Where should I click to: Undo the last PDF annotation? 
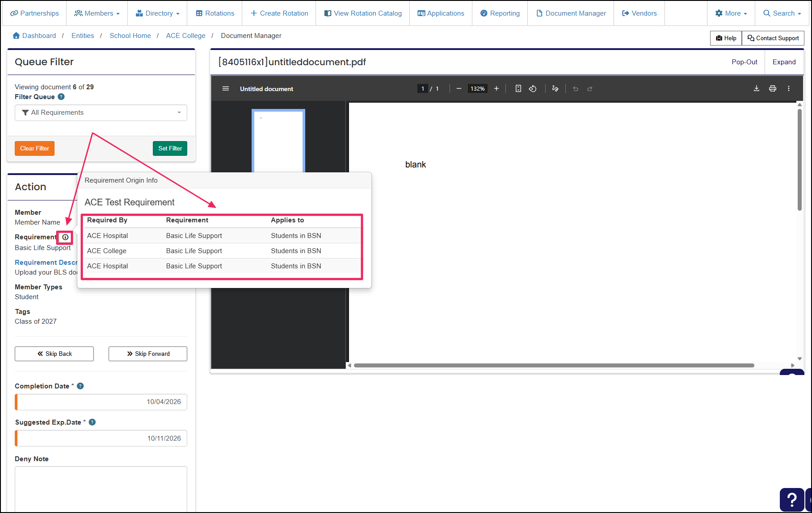pyautogui.click(x=576, y=89)
